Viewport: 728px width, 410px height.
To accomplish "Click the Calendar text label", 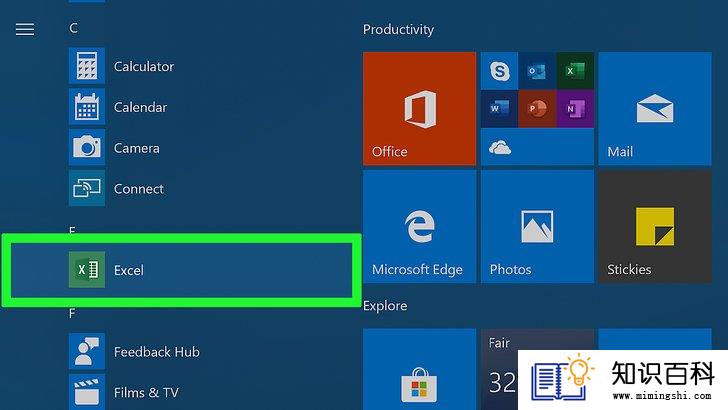I will 140,107.
